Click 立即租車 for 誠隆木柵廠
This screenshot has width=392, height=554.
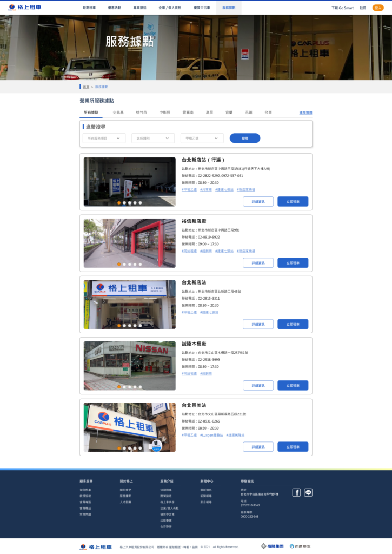293,385
